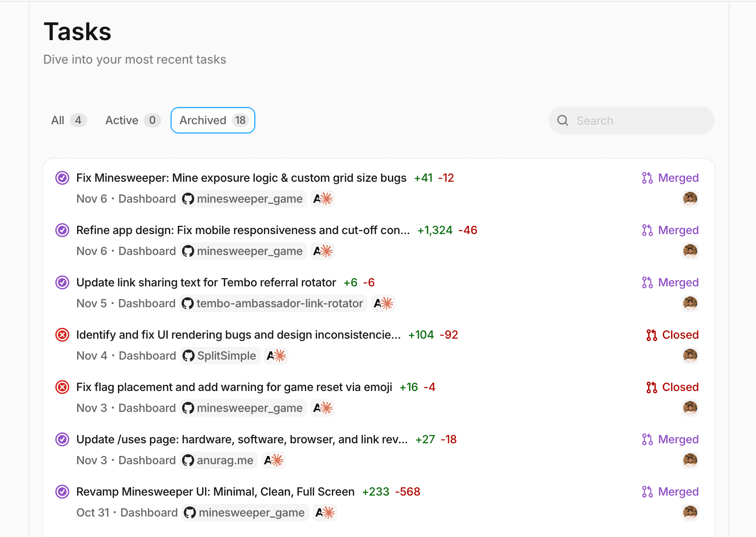Viewport: 756px width, 537px height.
Task: Open 'Revamp Minesweeper UI' task title
Action: click(215, 492)
